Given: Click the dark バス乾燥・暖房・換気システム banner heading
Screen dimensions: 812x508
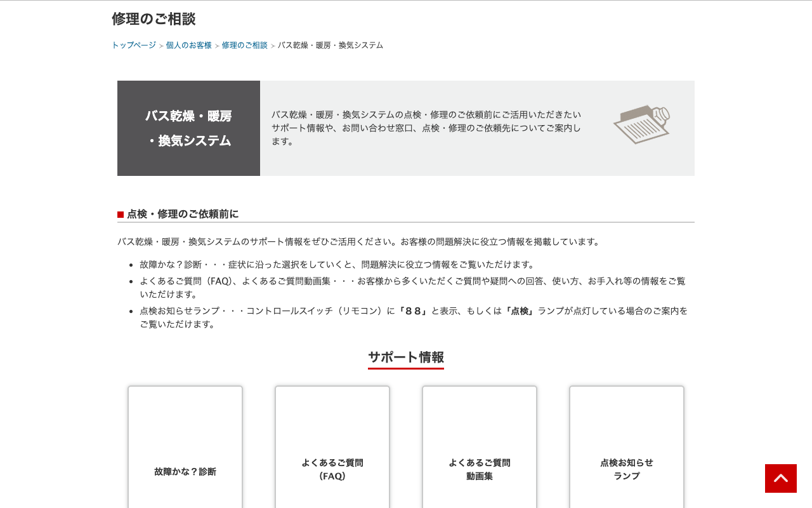Looking at the screenshot, I should point(188,128).
